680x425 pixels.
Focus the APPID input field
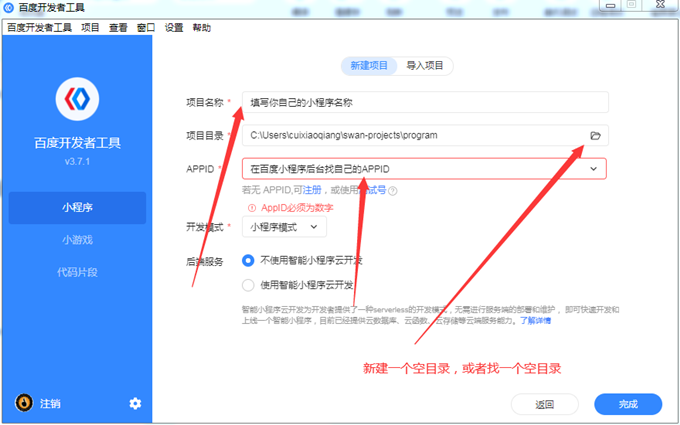(x=424, y=169)
